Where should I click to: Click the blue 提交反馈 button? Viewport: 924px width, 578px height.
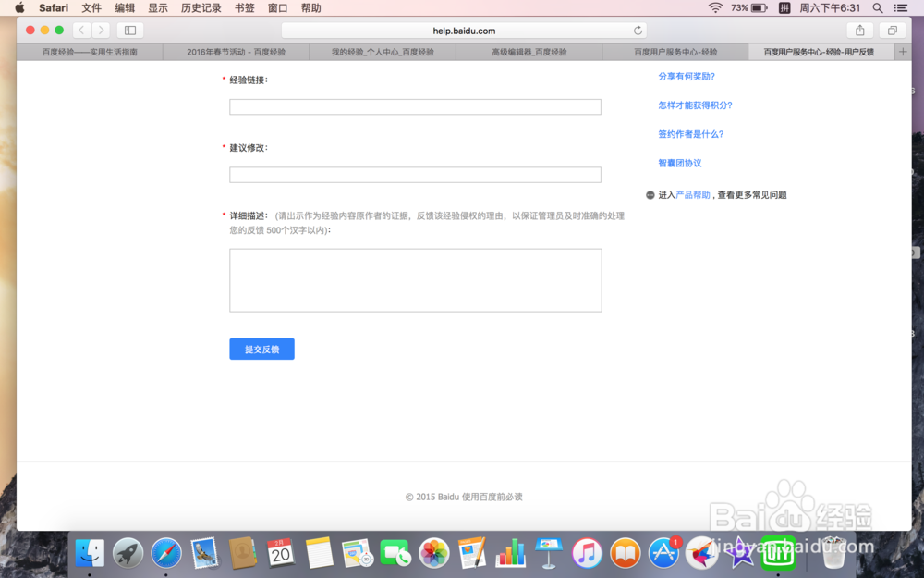(x=261, y=349)
